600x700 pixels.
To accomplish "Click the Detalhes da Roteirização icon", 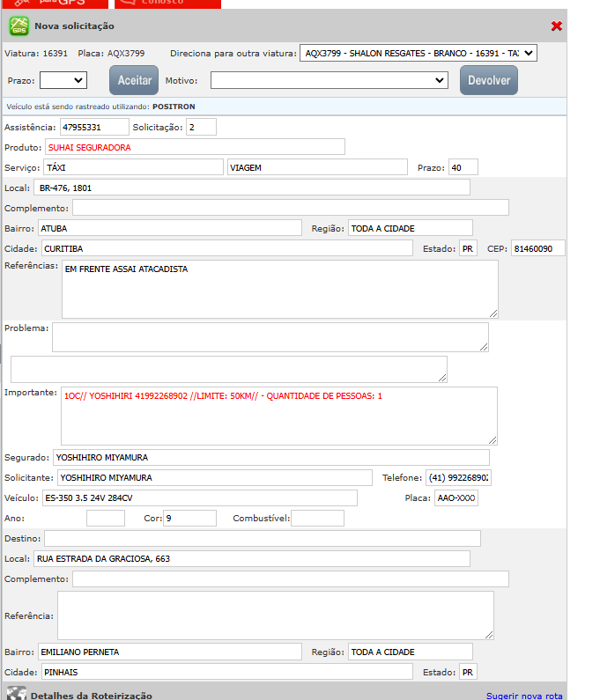I will pyautogui.click(x=16, y=694).
